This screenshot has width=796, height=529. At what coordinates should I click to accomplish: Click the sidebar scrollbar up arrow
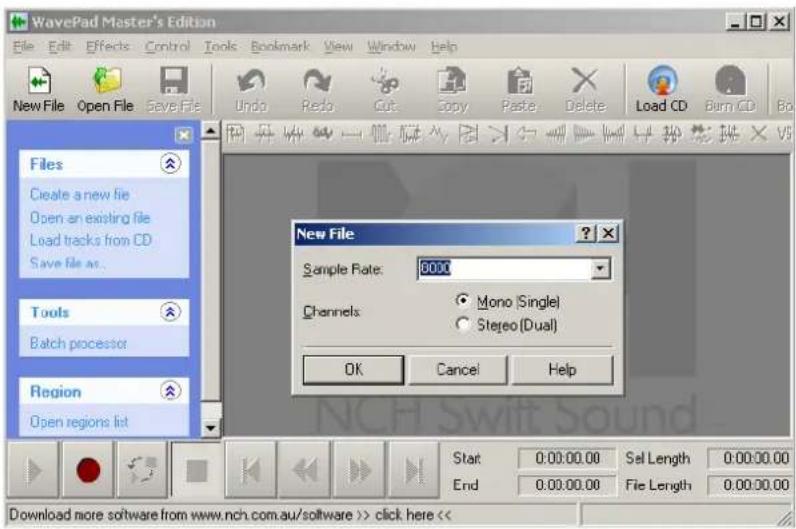pyautogui.click(x=210, y=131)
